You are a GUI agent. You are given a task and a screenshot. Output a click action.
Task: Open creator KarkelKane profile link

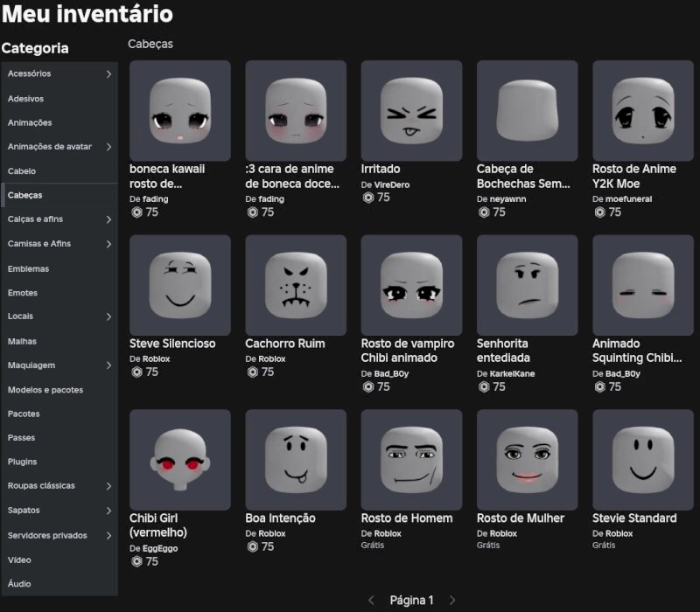click(x=512, y=374)
